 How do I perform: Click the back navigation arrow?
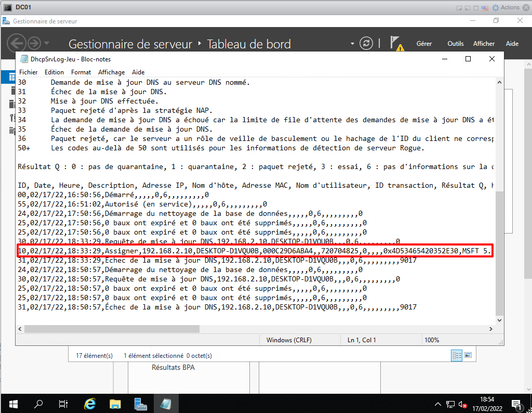click(x=17, y=43)
